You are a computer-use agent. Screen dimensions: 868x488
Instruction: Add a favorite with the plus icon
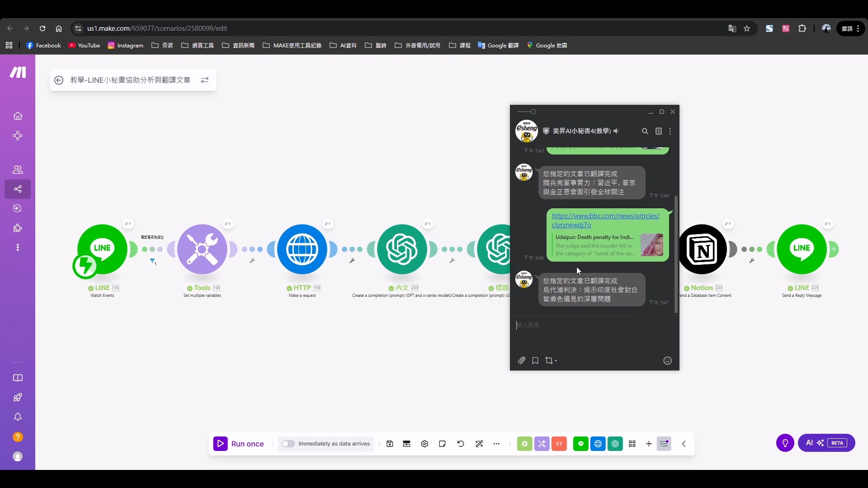coord(649,444)
